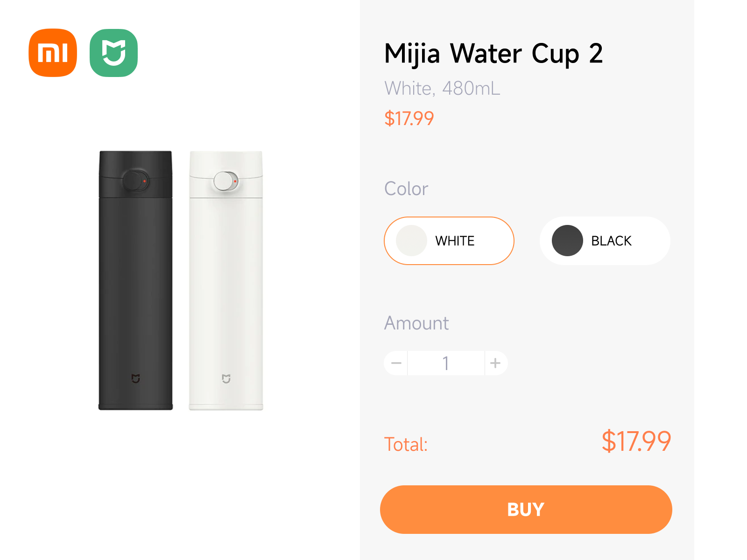Click the green Mijia app logo
The height and width of the screenshot is (560, 747).
113,52
